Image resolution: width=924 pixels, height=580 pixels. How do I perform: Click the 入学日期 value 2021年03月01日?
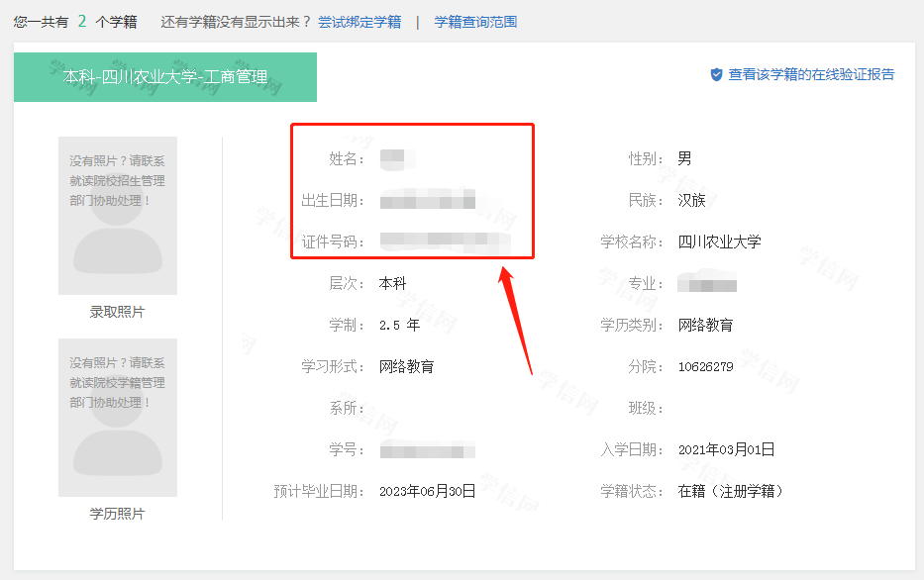(x=726, y=450)
